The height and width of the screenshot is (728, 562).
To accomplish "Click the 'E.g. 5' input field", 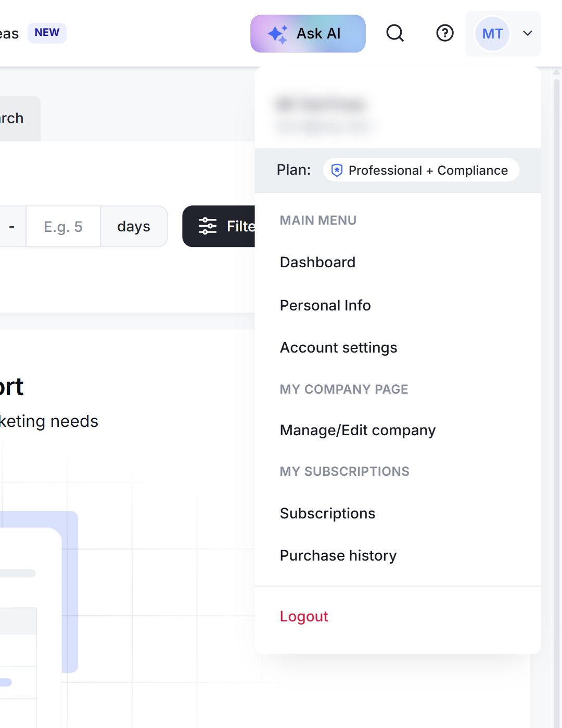I will pos(63,226).
